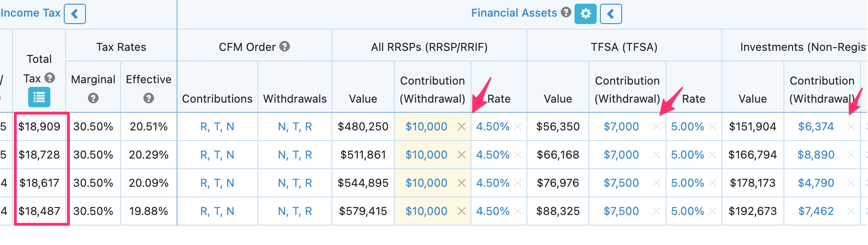Clear first row $10,000 RRSP contribution
868x245 pixels.
point(461,127)
